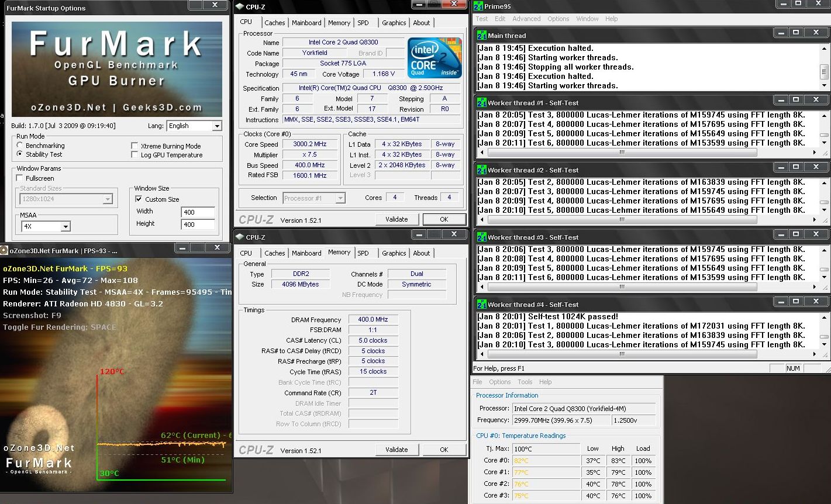Open the Prime95 Test menu
This screenshot has width=831, height=504.
[x=482, y=19]
